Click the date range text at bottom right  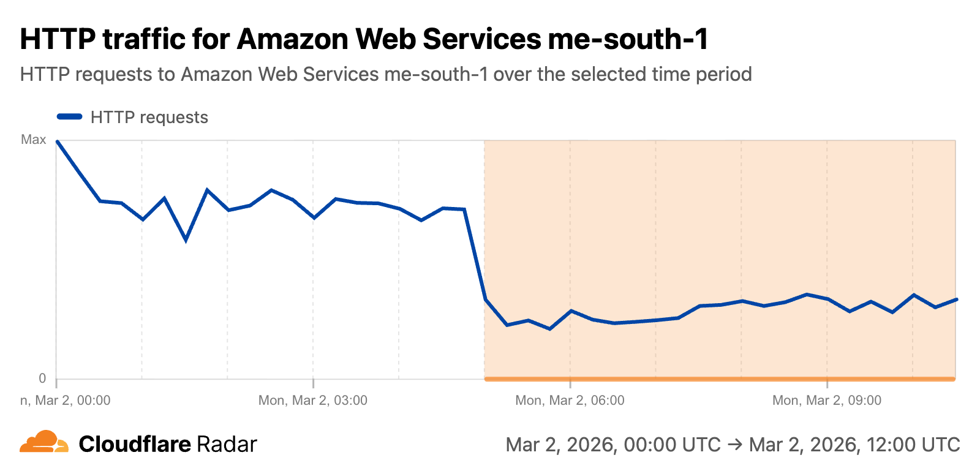733,445
